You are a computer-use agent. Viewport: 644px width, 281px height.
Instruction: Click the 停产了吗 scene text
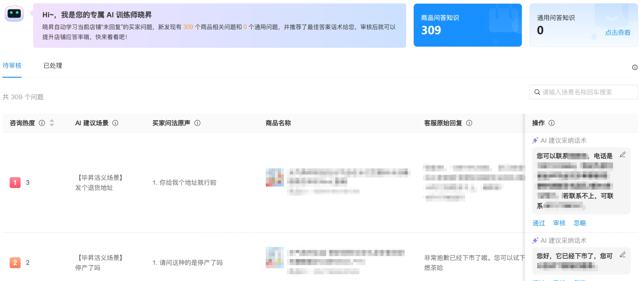pos(88,268)
